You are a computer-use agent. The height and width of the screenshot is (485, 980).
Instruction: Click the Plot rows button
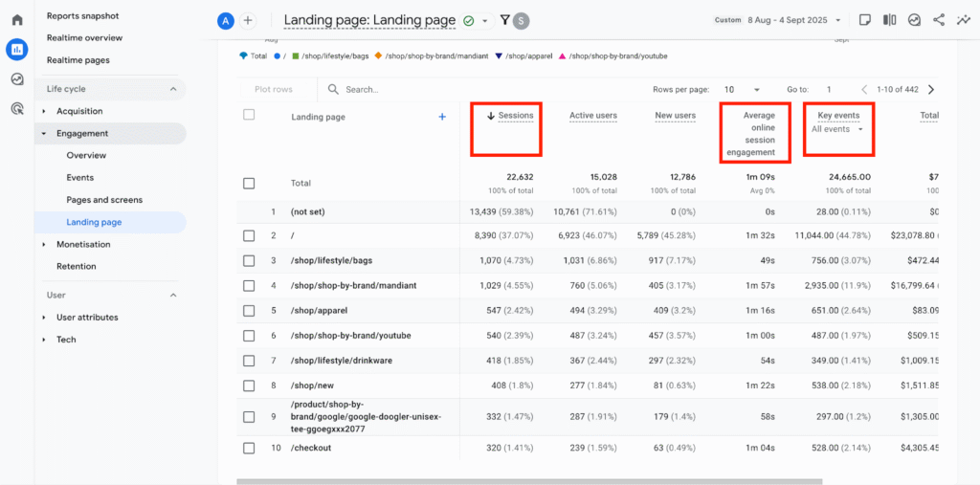pos(274,89)
